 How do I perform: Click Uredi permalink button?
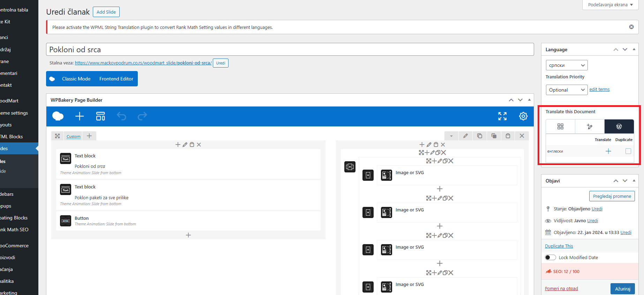(x=220, y=63)
